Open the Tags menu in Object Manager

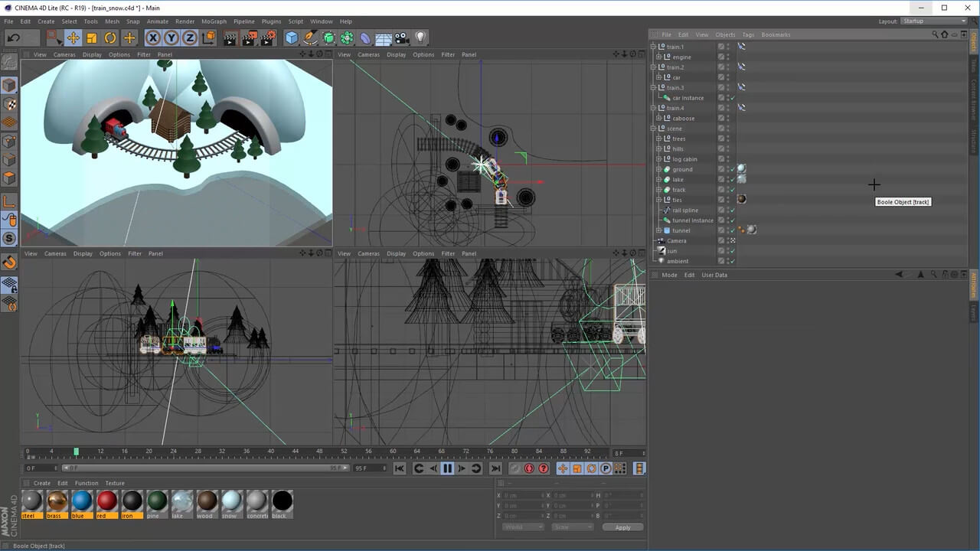(748, 34)
